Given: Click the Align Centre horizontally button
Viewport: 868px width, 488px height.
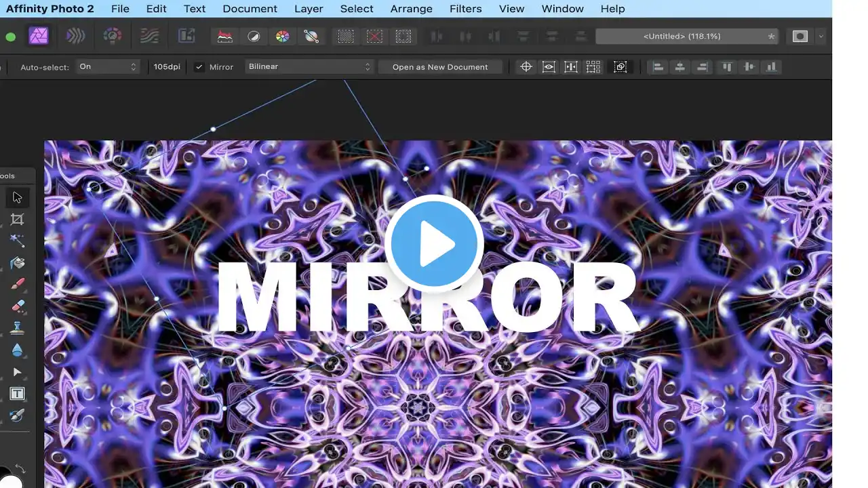Looking at the screenshot, I should click(x=680, y=66).
